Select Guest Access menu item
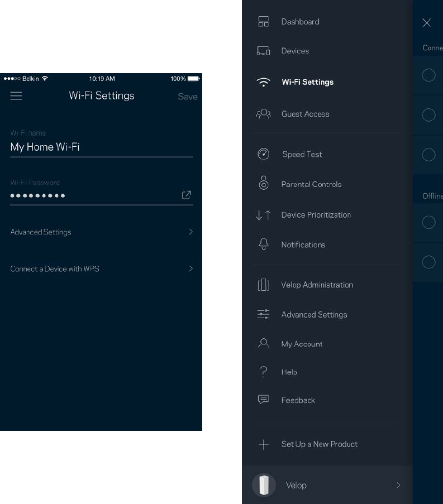 pyautogui.click(x=306, y=114)
